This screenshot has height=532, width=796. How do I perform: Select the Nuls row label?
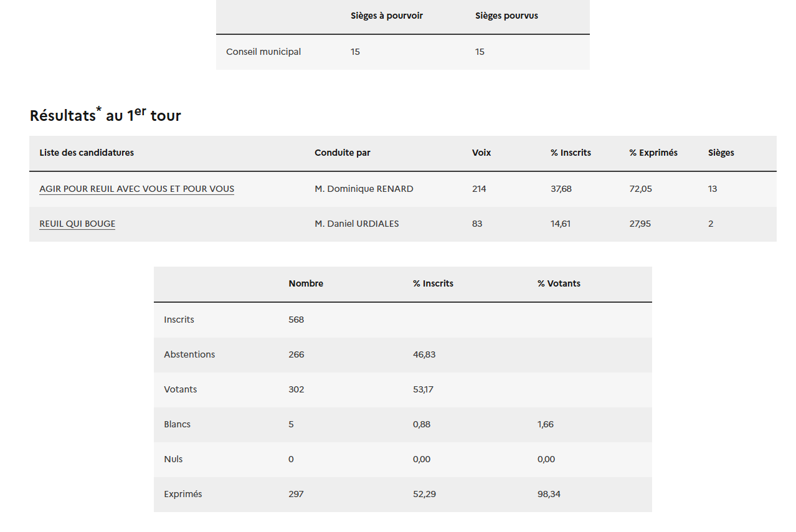click(173, 459)
